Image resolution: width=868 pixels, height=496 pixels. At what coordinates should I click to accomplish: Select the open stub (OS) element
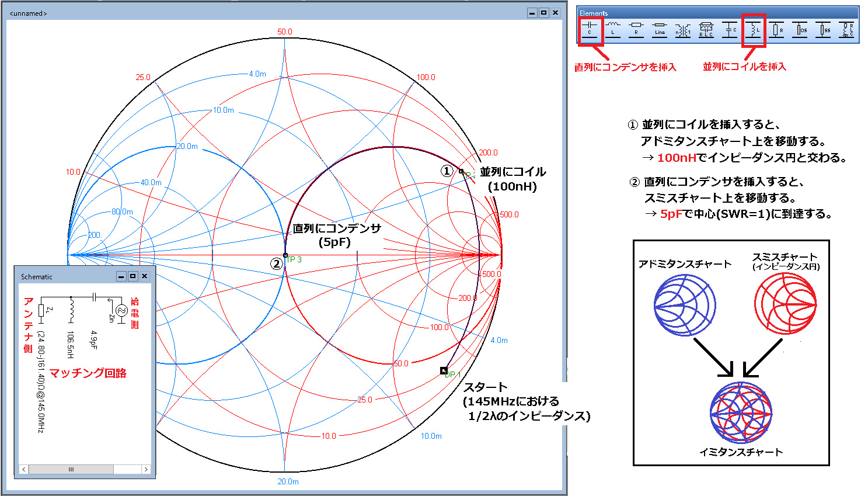pos(800,29)
